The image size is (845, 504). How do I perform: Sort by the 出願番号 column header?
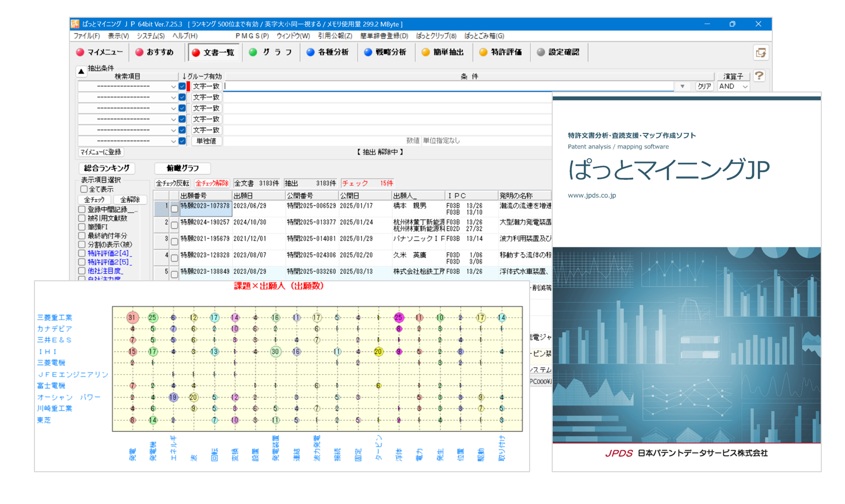[205, 196]
